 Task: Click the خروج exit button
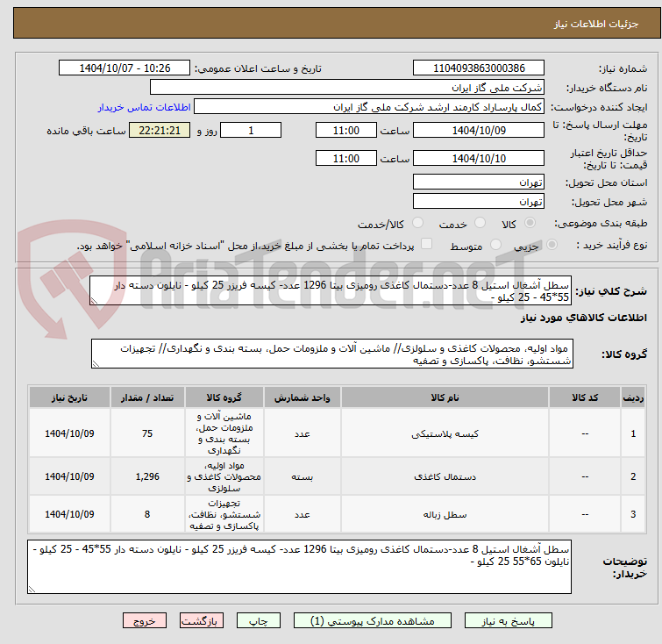[145, 621]
